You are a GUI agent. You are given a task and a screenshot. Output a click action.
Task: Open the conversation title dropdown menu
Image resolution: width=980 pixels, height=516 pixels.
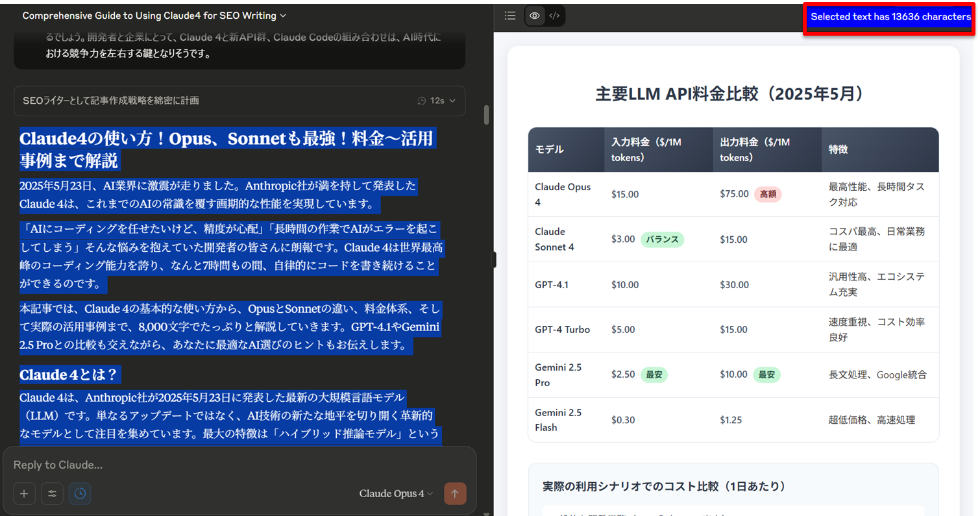tap(154, 16)
